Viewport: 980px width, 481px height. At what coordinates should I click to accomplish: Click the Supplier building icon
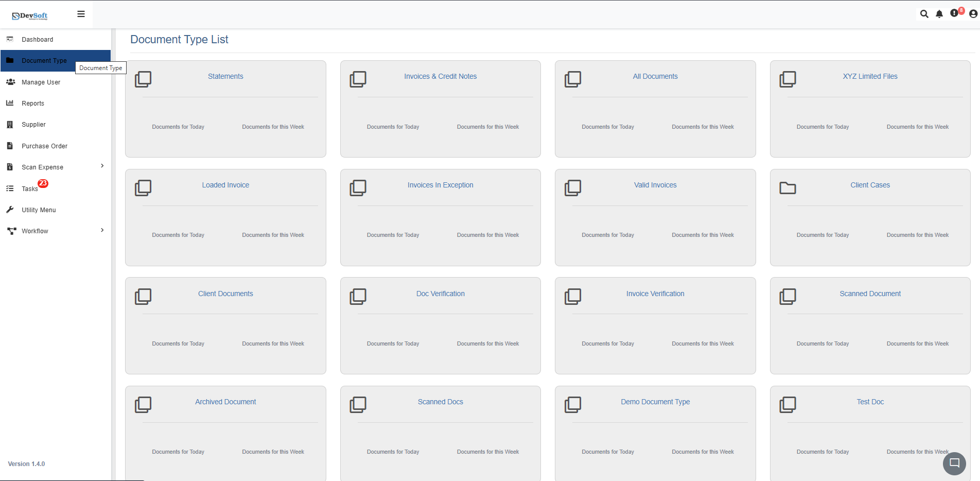[11, 124]
